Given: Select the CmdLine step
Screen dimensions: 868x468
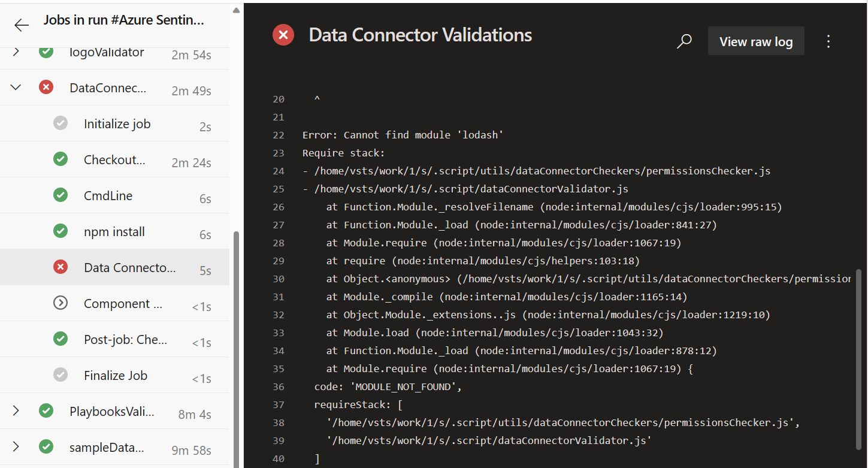Looking at the screenshot, I should (108, 195).
